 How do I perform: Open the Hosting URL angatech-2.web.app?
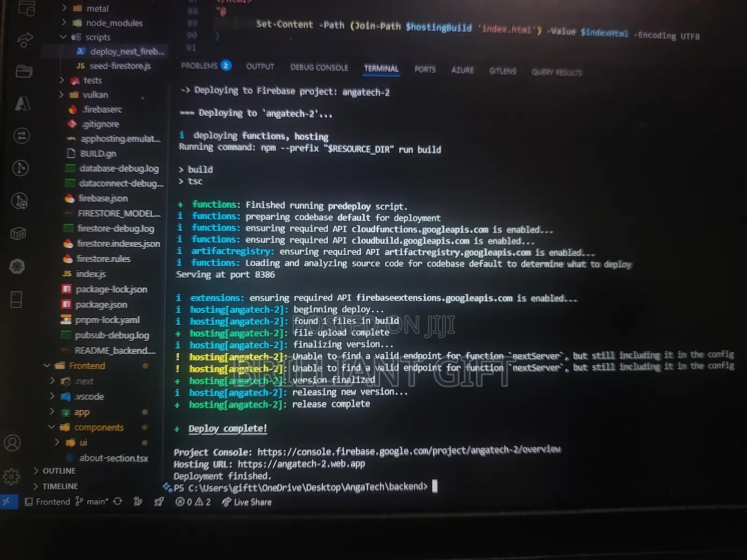pos(301,464)
